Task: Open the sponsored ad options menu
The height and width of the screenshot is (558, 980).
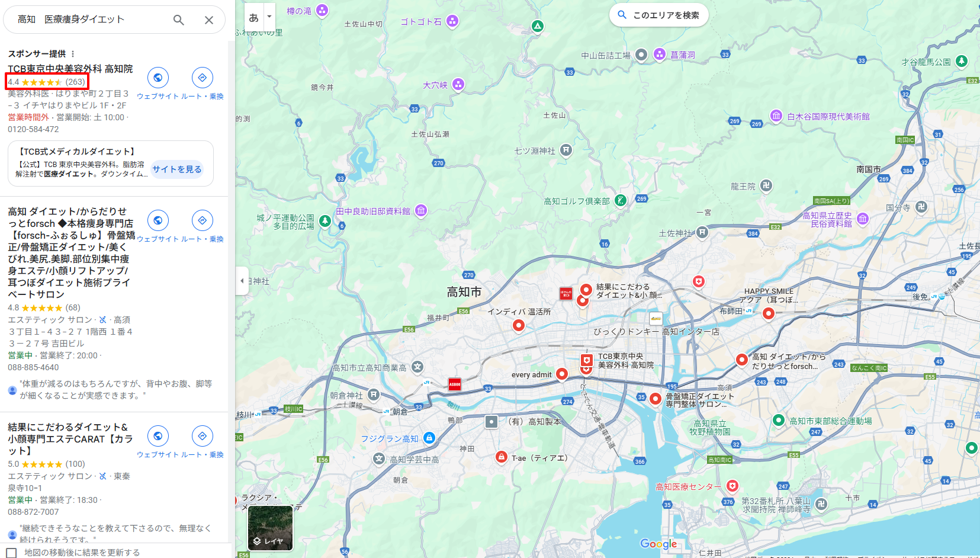Action: click(x=73, y=54)
